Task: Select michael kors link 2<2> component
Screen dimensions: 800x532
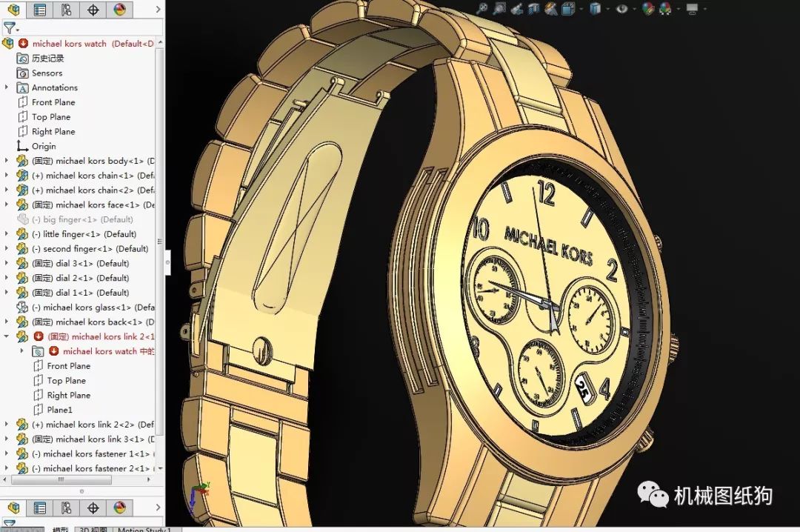Action: (85, 425)
